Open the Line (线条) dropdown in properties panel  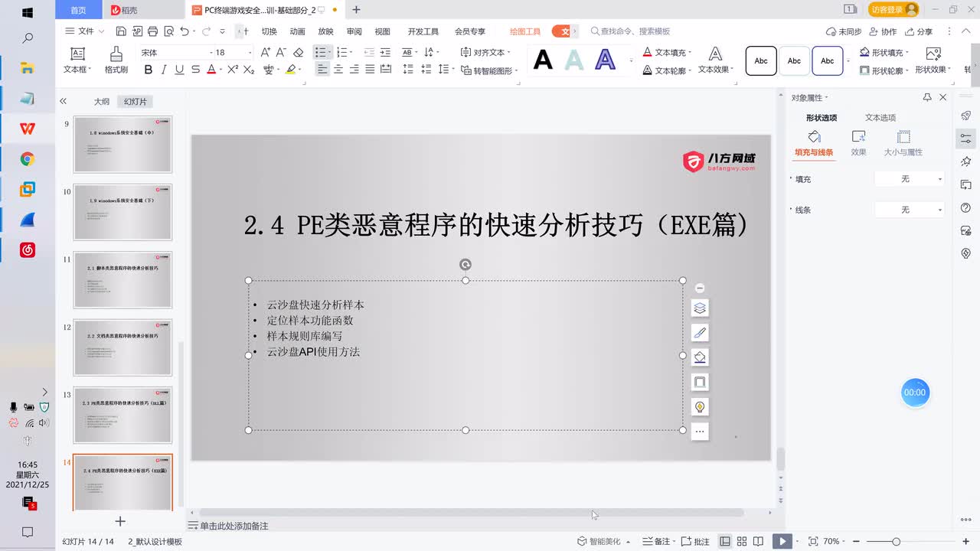pyautogui.click(x=910, y=209)
